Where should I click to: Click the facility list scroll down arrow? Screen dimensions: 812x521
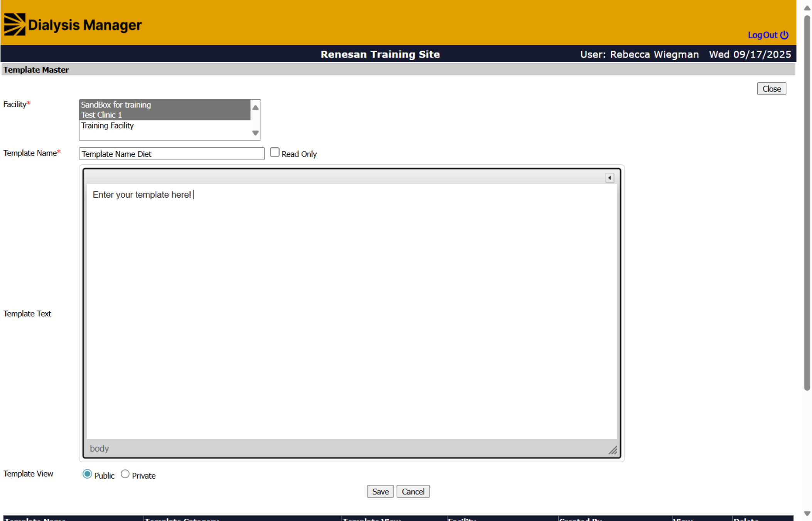pos(255,133)
